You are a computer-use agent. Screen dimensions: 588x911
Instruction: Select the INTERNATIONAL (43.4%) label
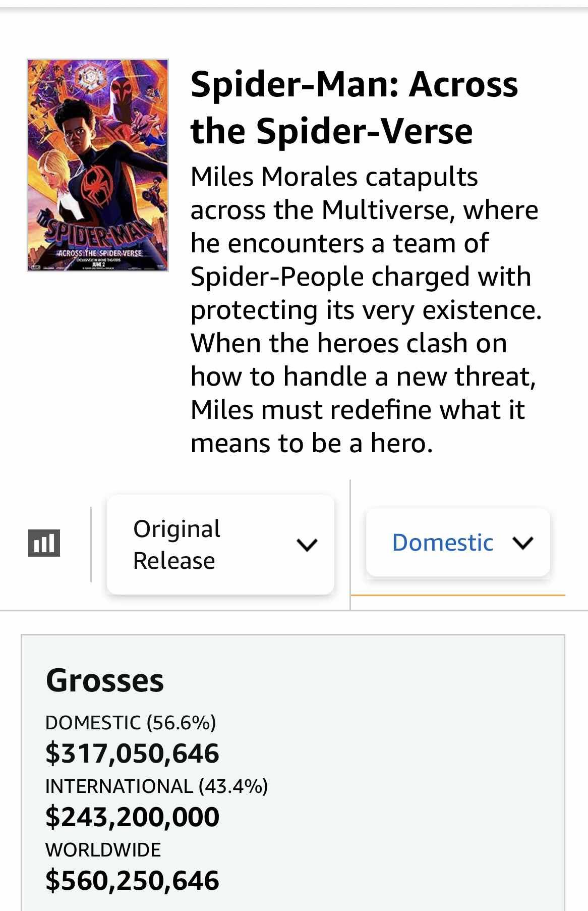tap(156, 786)
